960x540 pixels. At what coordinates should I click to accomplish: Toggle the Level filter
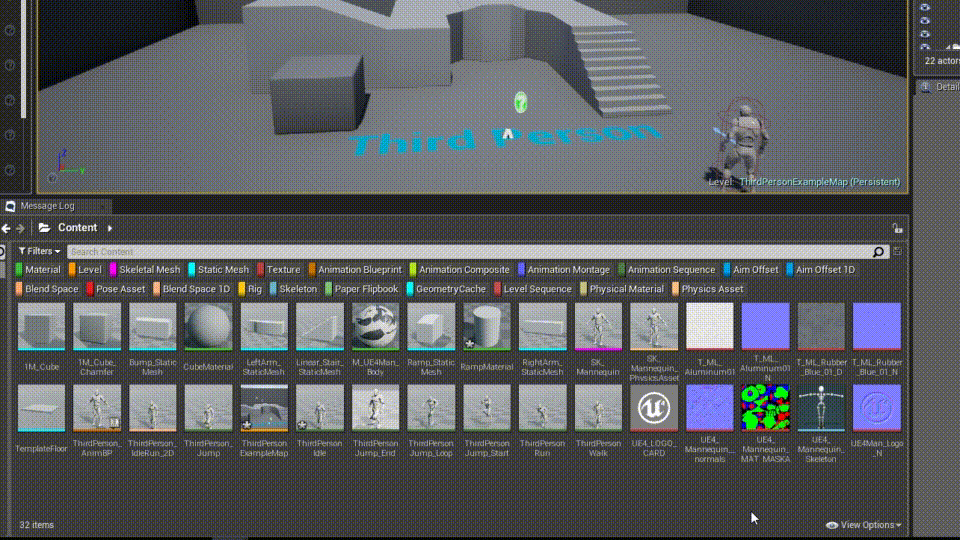[x=85, y=269]
